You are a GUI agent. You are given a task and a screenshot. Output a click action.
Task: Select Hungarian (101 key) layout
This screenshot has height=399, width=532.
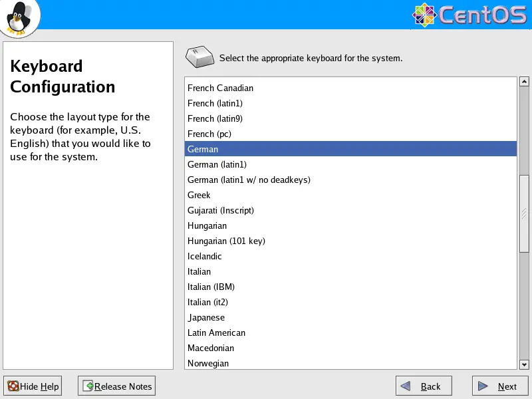point(226,241)
